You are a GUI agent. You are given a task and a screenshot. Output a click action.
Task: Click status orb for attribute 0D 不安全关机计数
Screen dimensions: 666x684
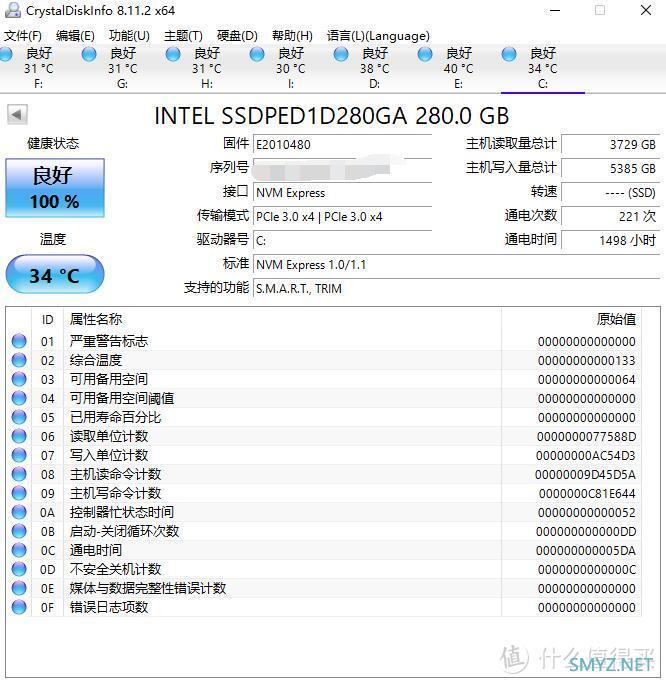pyautogui.click(x=19, y=569)
